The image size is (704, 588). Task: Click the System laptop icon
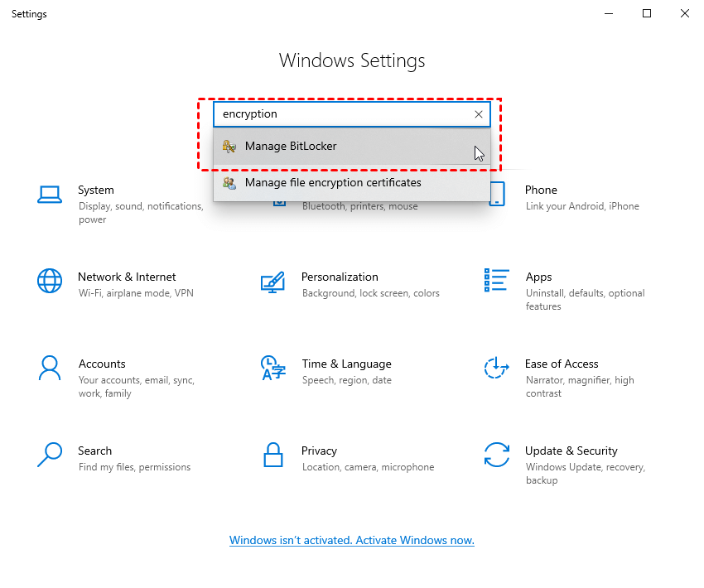[x=50, y=195]
